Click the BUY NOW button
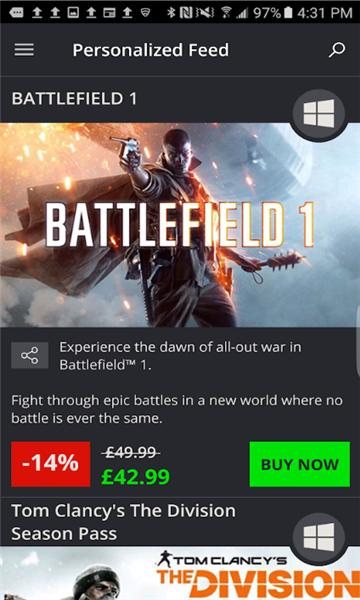 point(300,464)
